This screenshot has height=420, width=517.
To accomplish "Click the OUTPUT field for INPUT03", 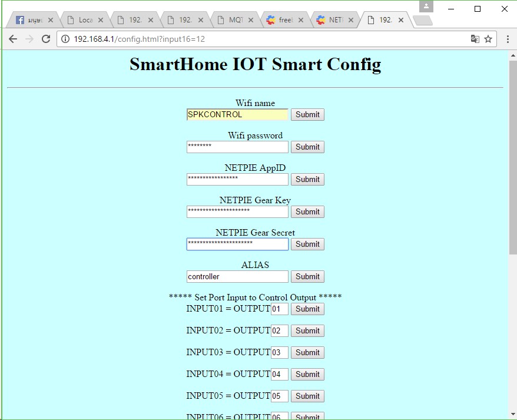I will point(280,352).
